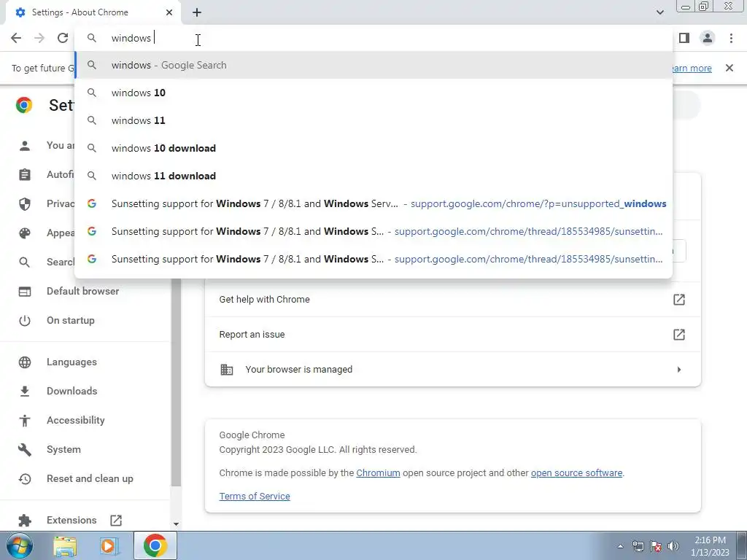747x560 pixels.
Task: Show hidden system tray icons
Action: [620, 546]
